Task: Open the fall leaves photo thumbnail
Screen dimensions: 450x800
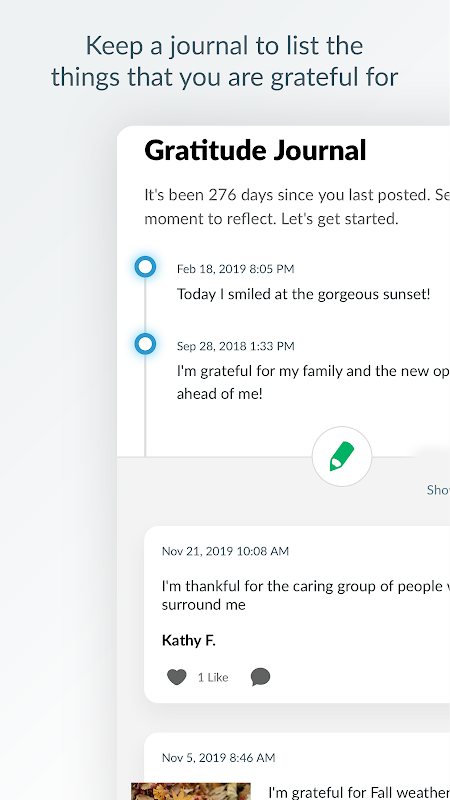Action: point(191,791)
